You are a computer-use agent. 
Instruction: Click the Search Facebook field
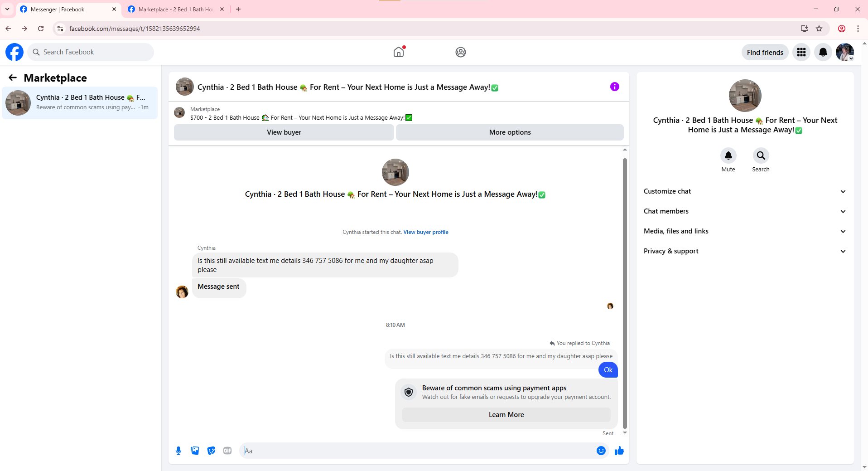pyautogui.click(x=91, y=52)
